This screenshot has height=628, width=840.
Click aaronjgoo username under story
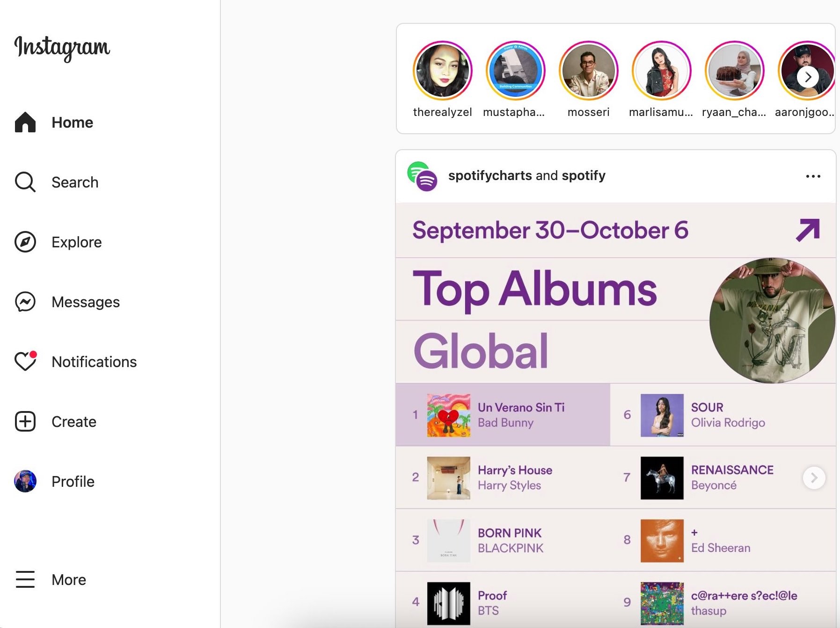coord(804,112)
